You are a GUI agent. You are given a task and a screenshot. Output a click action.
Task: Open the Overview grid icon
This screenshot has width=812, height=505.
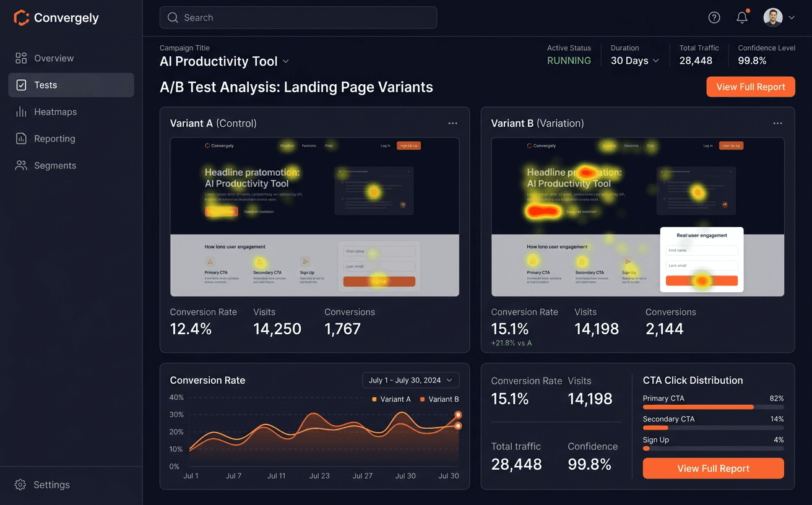tap(21, 58)
